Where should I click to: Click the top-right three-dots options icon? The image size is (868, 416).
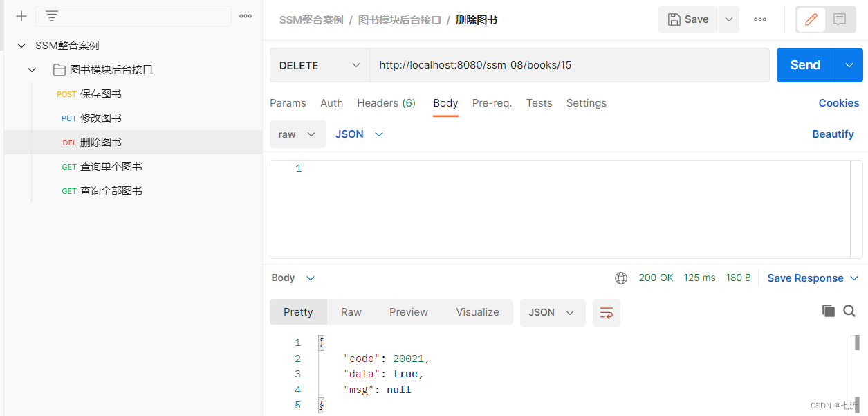click(x=759, y=19)
